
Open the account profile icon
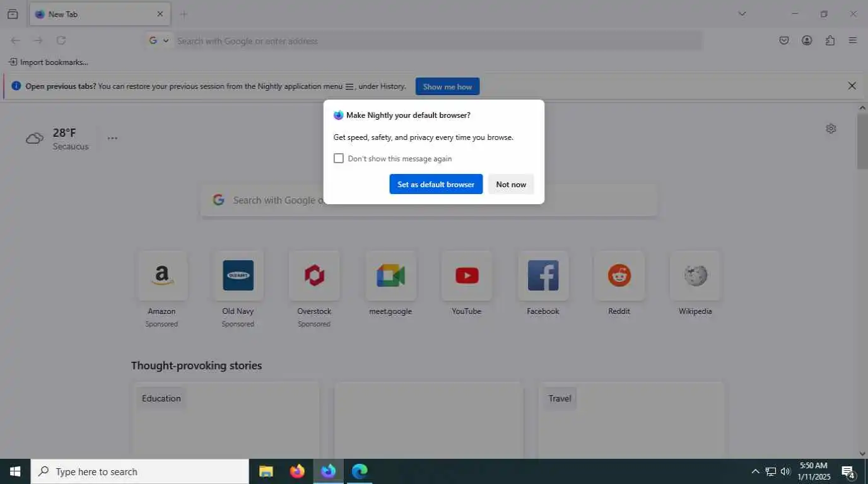click(x=807, y=40)
